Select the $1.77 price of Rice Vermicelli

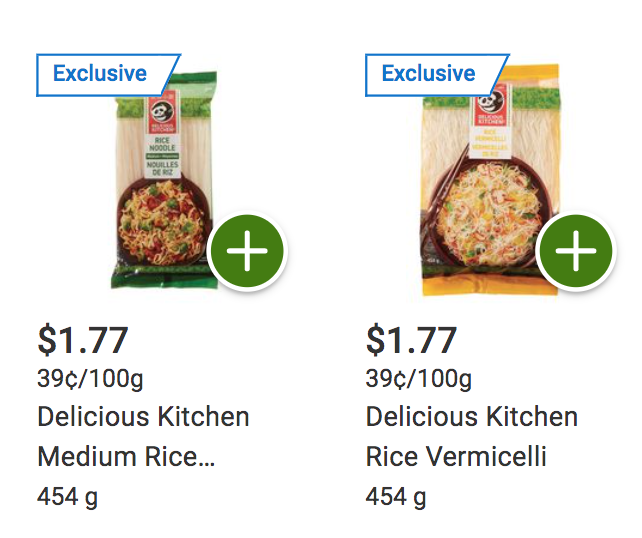(411, 340)
